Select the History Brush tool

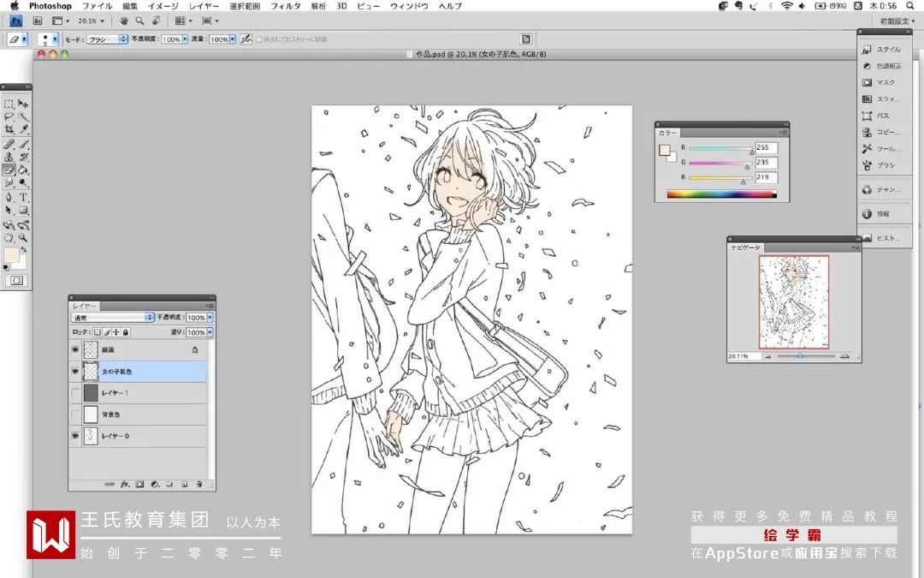click(22, 157)
